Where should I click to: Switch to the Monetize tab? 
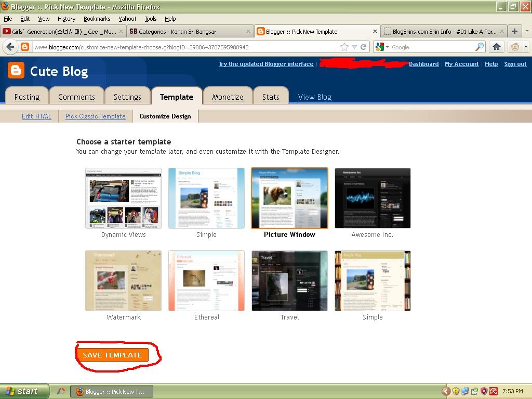click(228, 97)
